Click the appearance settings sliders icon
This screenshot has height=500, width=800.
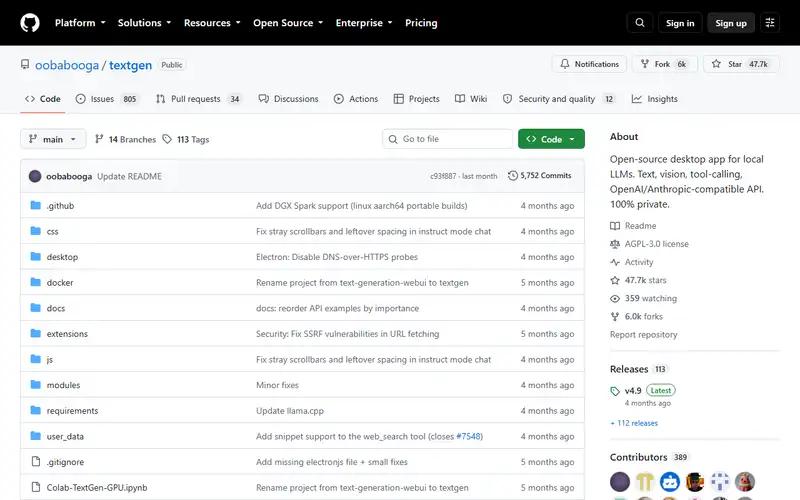769,23
